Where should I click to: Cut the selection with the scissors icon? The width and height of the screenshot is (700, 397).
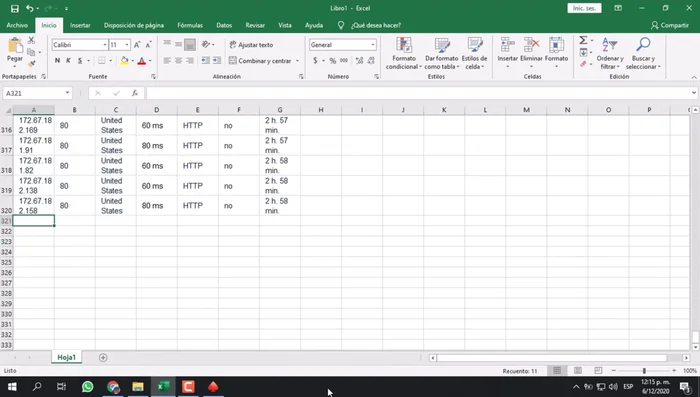(x=31, y=40)
